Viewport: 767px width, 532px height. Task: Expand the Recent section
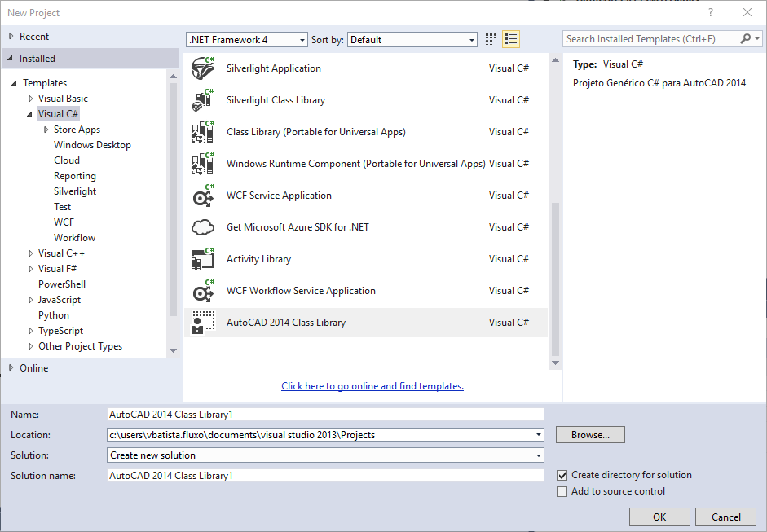point(11,36)
